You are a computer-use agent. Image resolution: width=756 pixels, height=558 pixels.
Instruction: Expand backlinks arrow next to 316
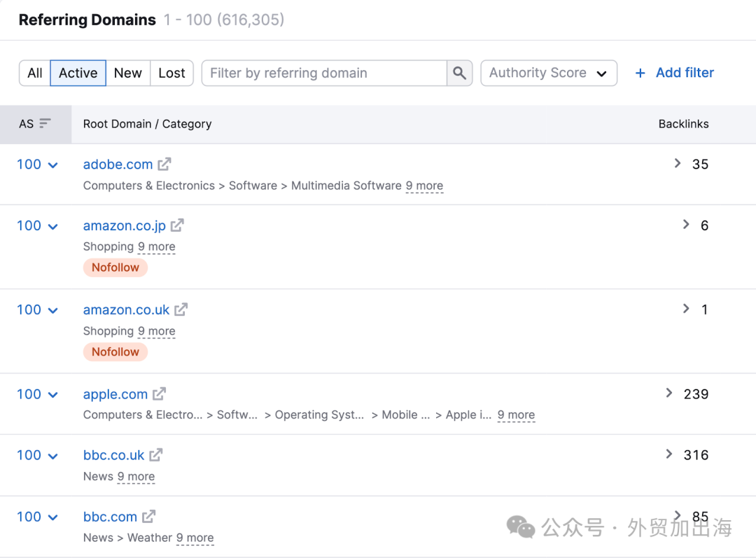(668, 454)
